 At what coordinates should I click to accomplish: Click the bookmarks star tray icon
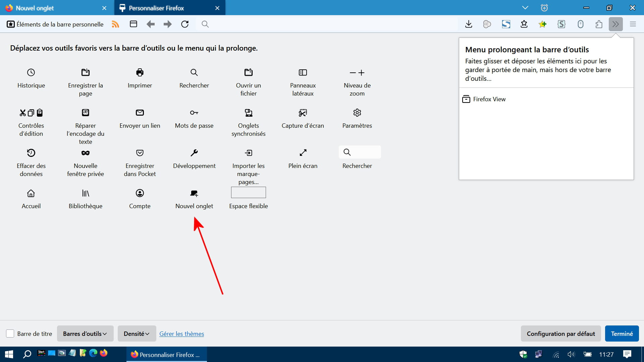(x=524, y=24)
